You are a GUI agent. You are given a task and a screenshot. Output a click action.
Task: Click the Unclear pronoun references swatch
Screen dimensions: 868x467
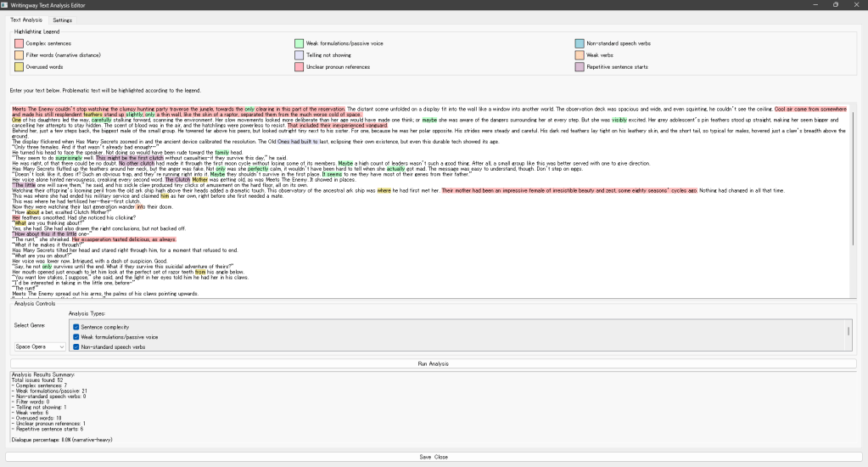[x=299, y=67]
